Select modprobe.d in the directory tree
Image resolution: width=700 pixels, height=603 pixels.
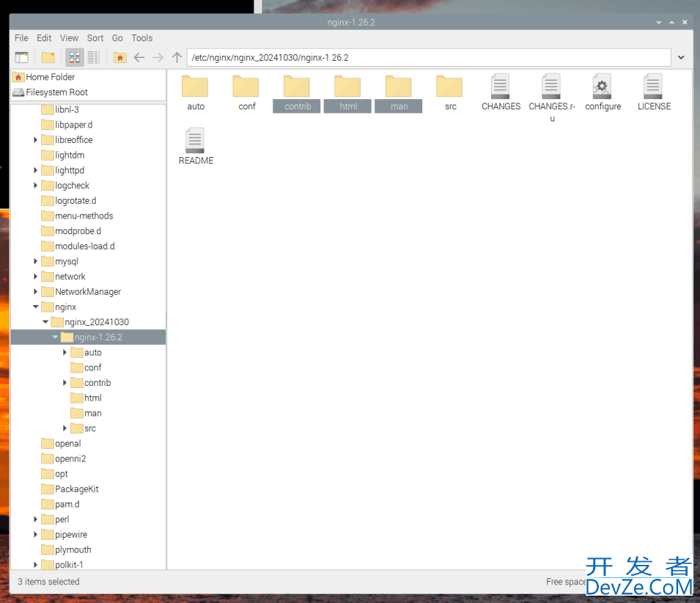(71, 231)
